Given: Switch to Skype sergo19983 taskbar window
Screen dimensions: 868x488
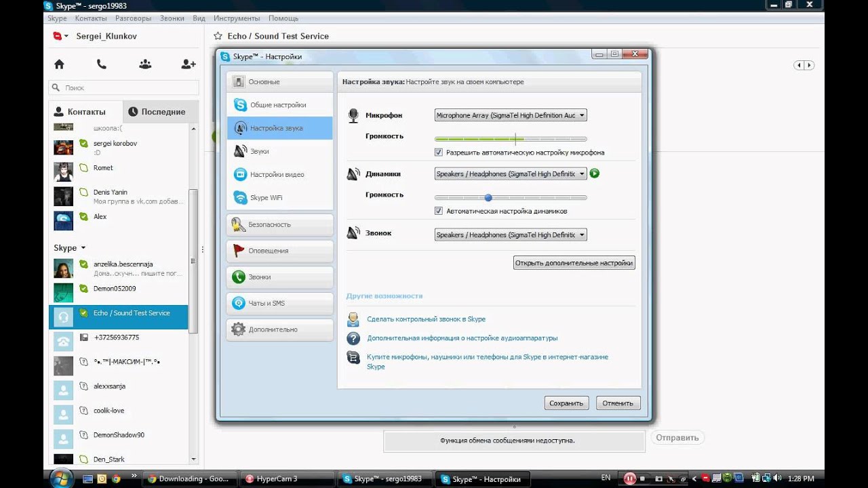Looking at the screenshot, I should point(384,479).
